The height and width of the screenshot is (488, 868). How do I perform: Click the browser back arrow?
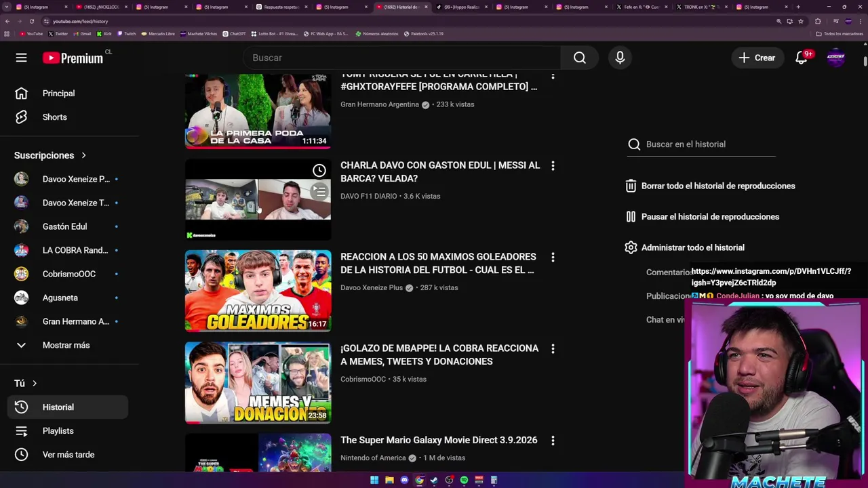point(7,21)
